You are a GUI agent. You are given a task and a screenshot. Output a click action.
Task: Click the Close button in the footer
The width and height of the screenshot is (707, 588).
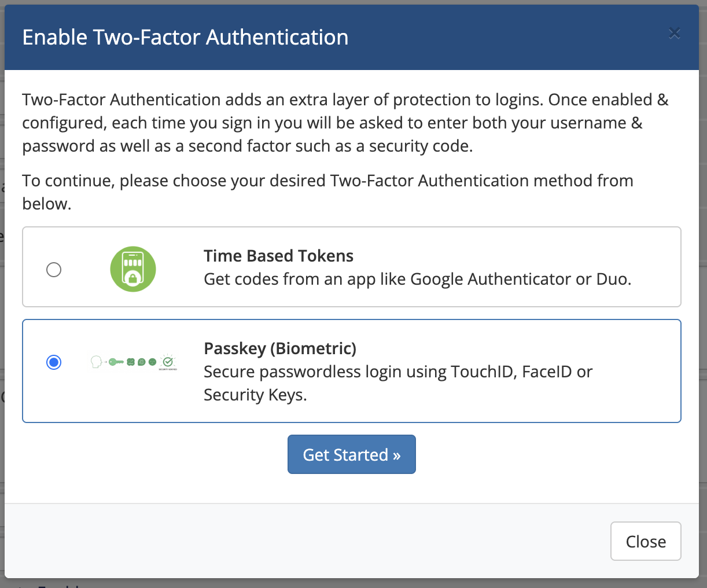646,541
